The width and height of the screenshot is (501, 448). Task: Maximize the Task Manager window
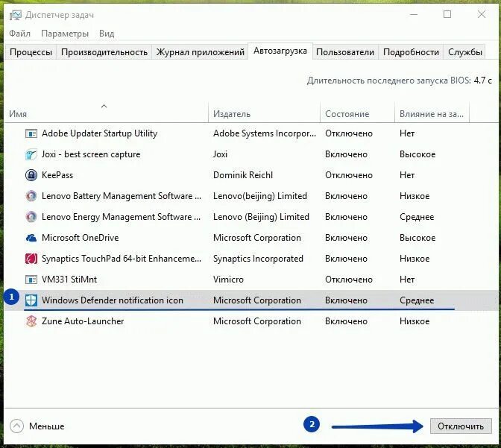point(447,14)
